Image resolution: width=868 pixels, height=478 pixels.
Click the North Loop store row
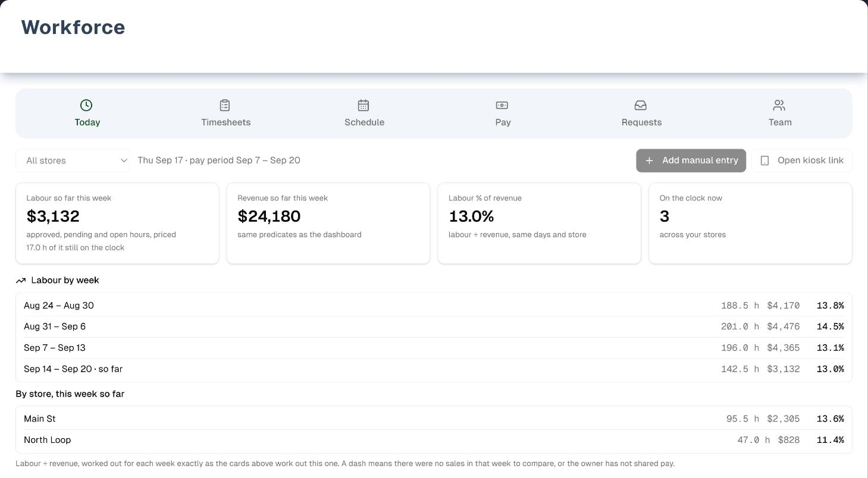(434, 440)
